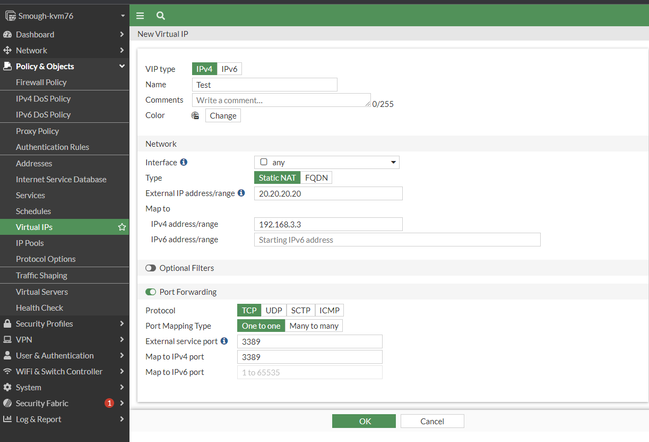
Task: Select TCP protocol button
Action: (249, 310)
